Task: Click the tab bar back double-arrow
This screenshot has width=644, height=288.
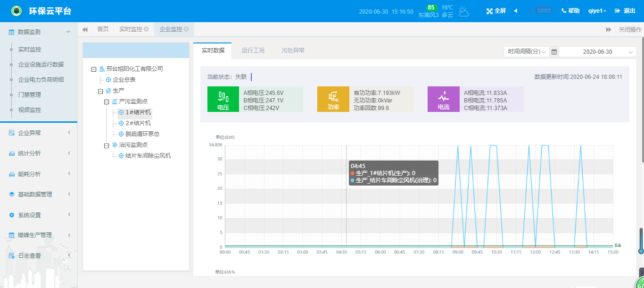Action: tap(85, 29)
